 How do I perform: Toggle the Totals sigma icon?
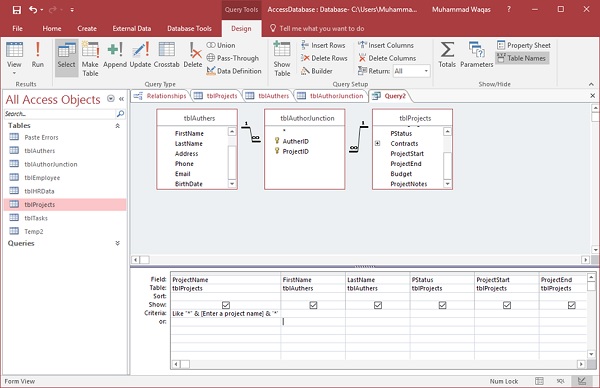click(447, 55)
